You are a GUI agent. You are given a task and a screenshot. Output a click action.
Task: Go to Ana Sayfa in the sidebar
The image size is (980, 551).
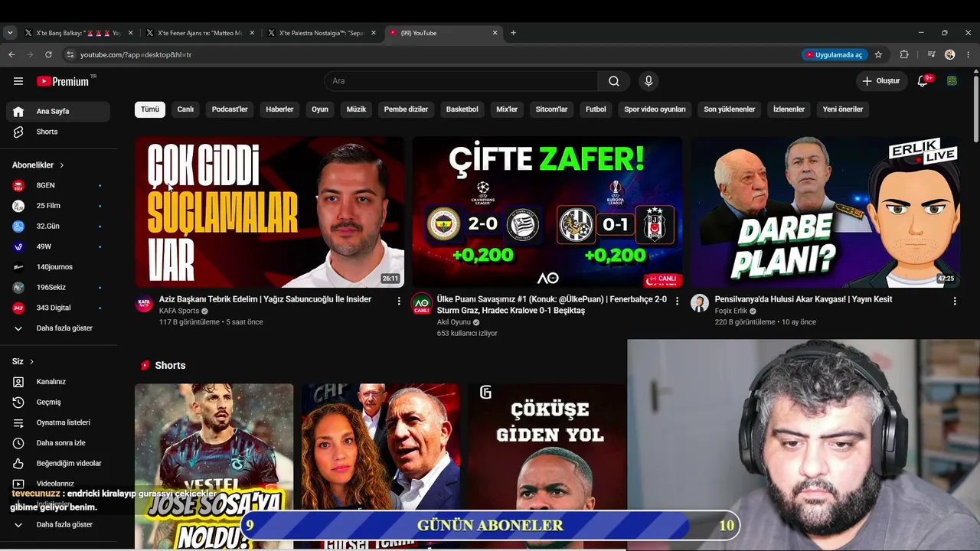58,111
